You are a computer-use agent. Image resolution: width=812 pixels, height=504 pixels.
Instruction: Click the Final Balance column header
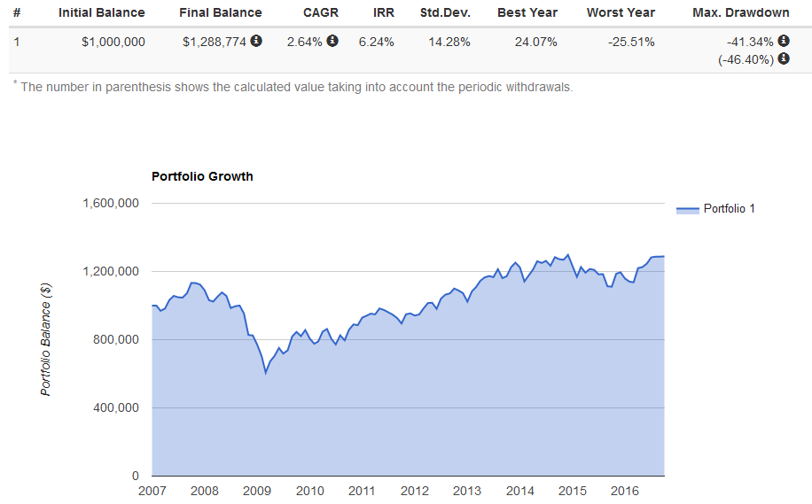pos(220,13)
